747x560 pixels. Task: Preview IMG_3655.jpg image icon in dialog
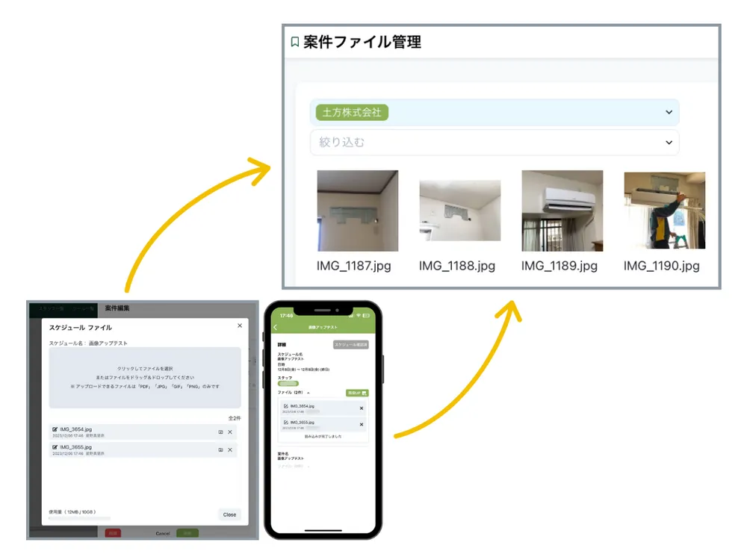[x=220, y=449]
